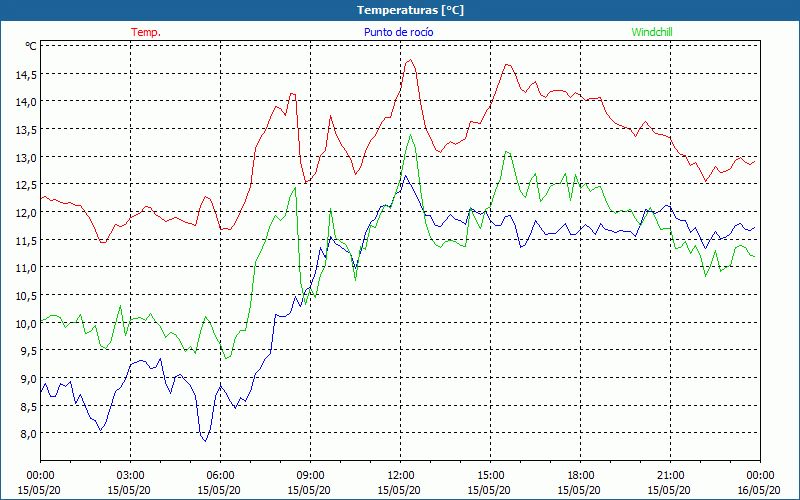Click the 11,5 y-axis value
The image size is (800, 500).
(26, 240)
